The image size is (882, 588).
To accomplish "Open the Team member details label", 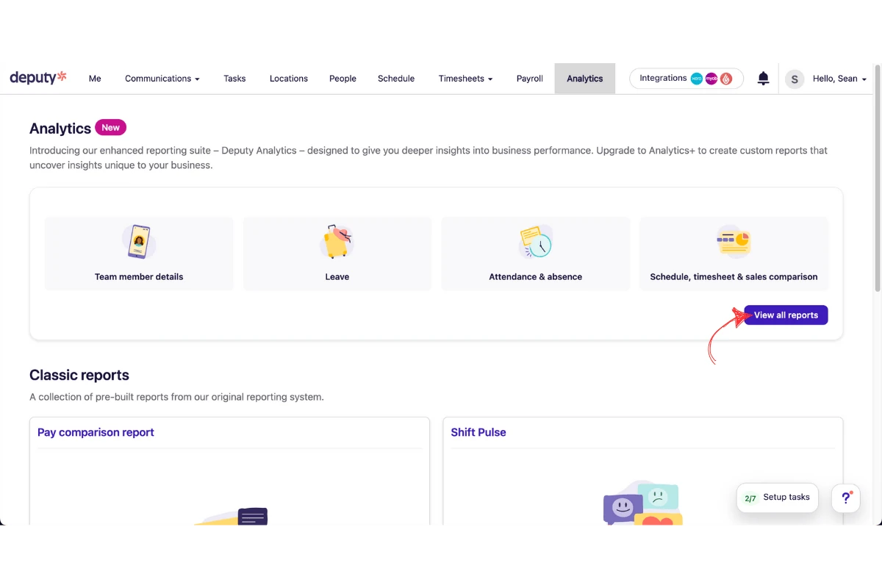I will (139, 277).
